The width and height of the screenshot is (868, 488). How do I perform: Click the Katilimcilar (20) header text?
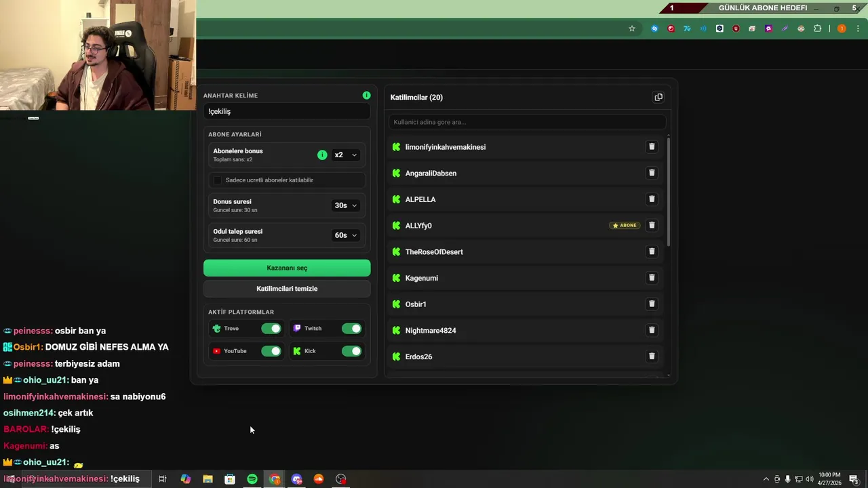(x=416, y=98)
